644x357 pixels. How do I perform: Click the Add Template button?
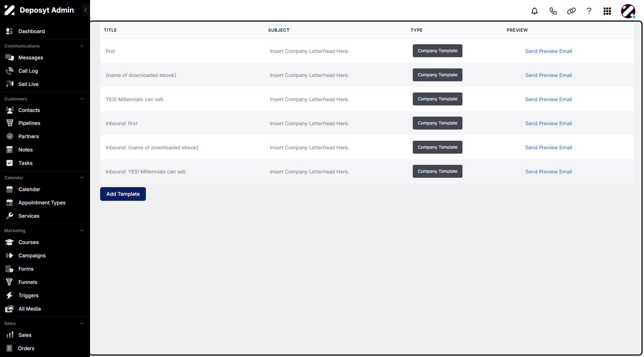123,194
